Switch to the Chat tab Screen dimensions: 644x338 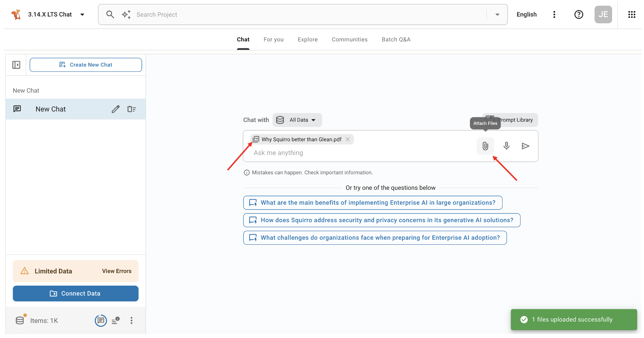click(x=243, y=39)
